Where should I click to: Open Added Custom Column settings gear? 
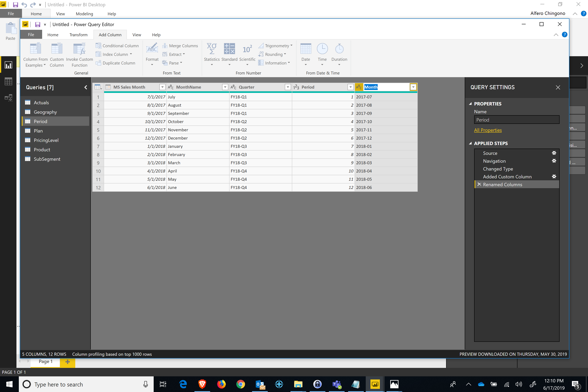pyautogui.click(x=554, y=177)
